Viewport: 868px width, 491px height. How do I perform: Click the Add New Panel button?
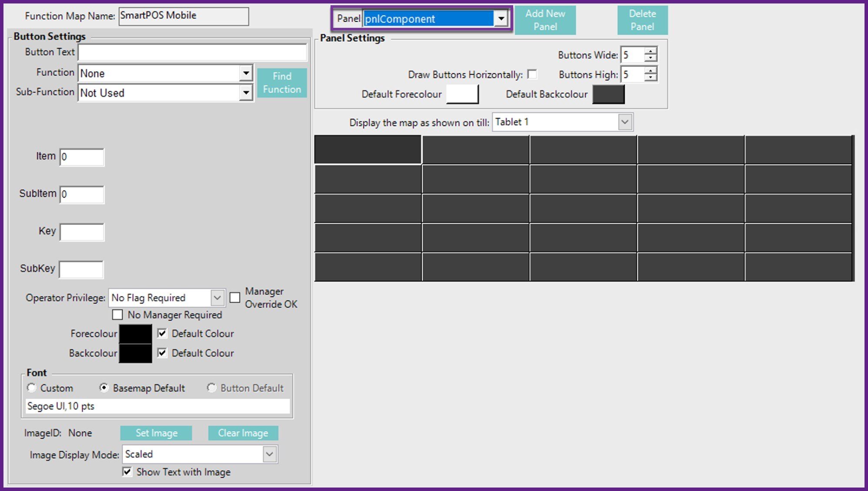pos(545,20)
